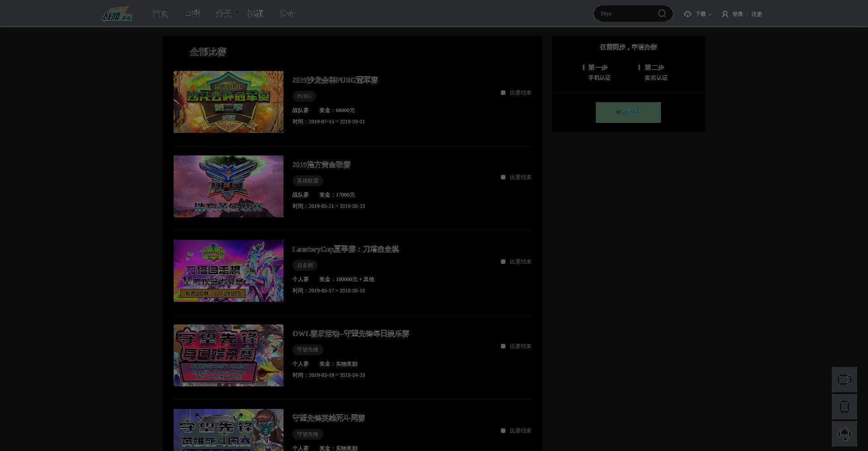Click 奖金：100000元 + 其他 prize text
This screenshot has width=868, height=451.
click(347, 279)
